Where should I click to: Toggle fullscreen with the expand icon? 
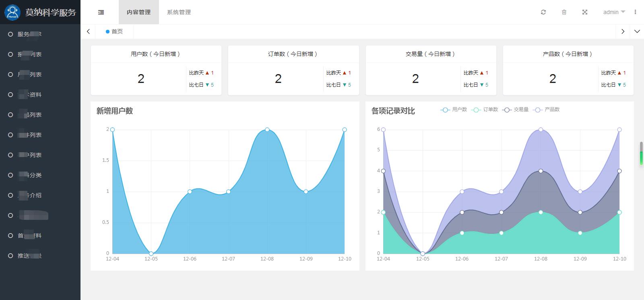[585, 12]
